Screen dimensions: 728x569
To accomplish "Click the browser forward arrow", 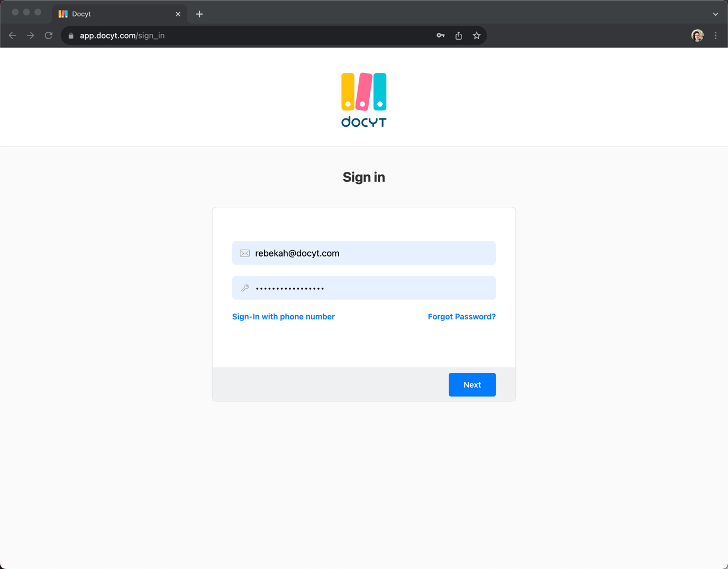I will click(x=31, y=35).
